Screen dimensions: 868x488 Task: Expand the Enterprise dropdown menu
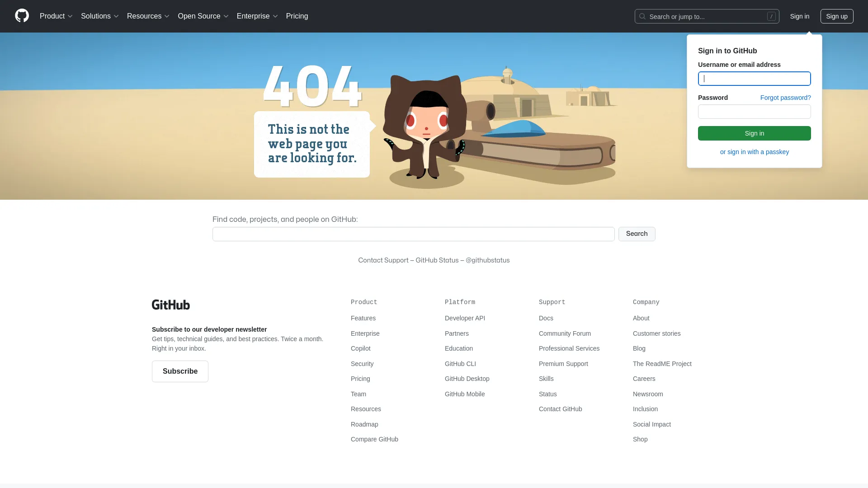tap(257, 16)
